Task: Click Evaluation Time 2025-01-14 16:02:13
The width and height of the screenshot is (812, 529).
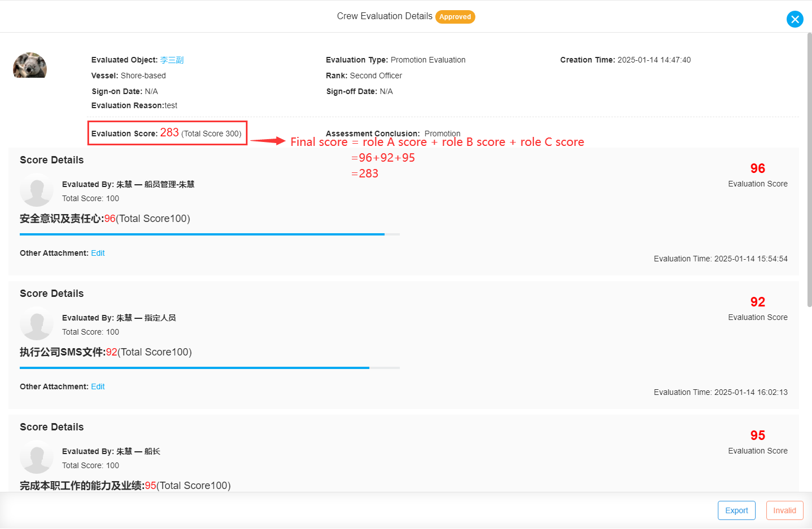Action: (x=721, y=392)
